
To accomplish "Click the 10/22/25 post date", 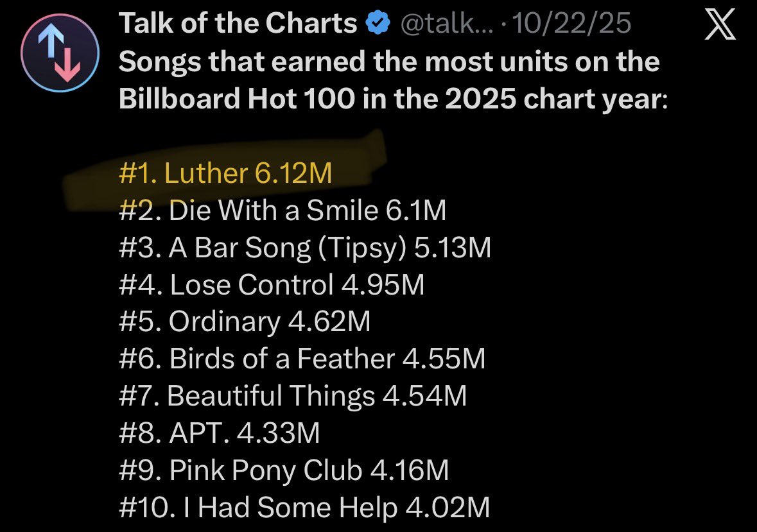I will point(571,23).
